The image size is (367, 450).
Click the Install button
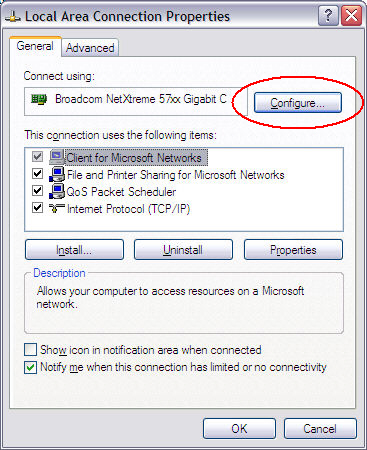tap(74, 250)
